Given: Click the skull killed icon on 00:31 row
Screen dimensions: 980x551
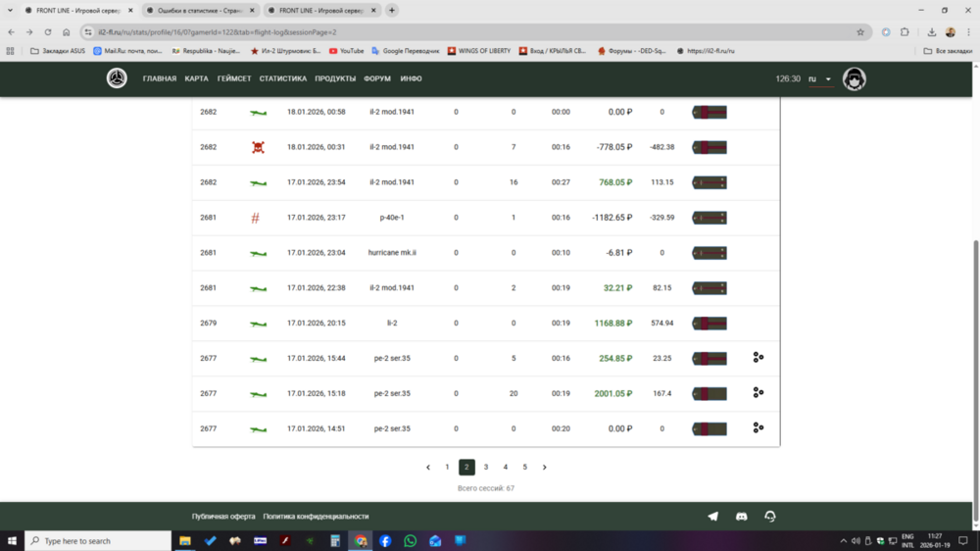Looking at the screenshot, I should point(258,147).
